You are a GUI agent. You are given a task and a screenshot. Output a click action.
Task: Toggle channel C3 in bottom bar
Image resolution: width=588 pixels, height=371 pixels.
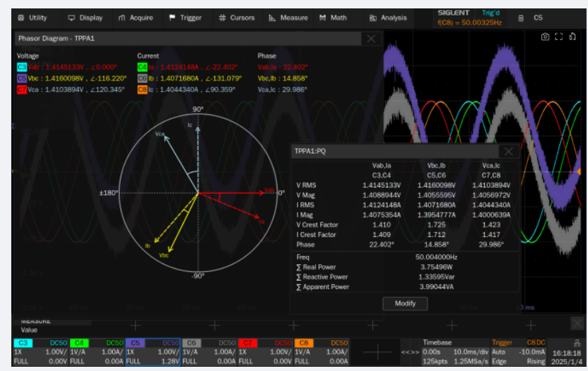[x=23, y=342]
